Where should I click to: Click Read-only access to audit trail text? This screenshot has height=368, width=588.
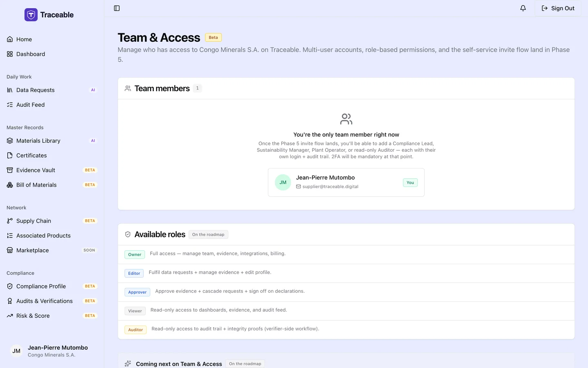235,329
